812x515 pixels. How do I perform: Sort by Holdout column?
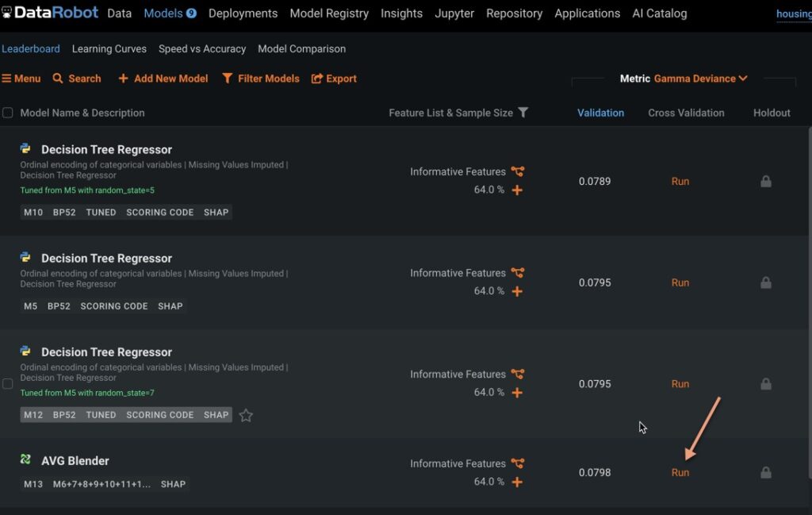point(772,113)
